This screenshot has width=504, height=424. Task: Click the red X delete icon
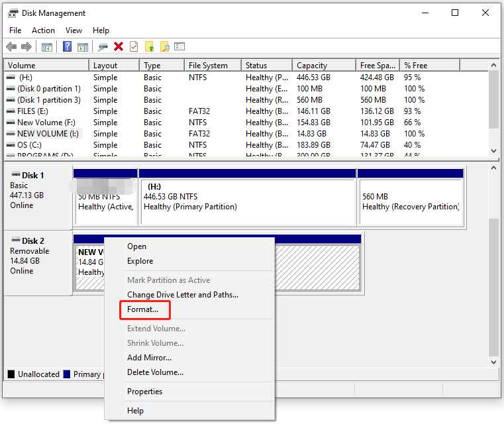pyautogui.click(x=119, y=46)
